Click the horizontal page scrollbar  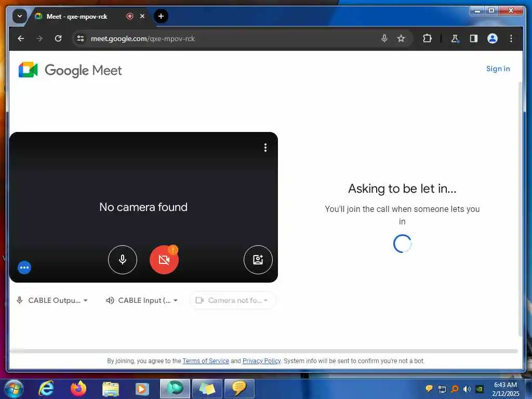coord(263,351)
